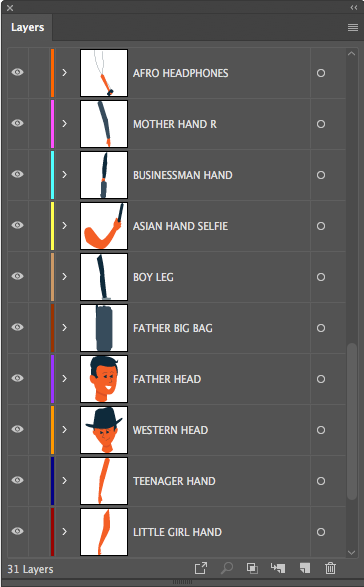This screenshot has height=587, width=364.
Task: Expand the FATHER BIG BAG layer
Action: coord(64,328)
